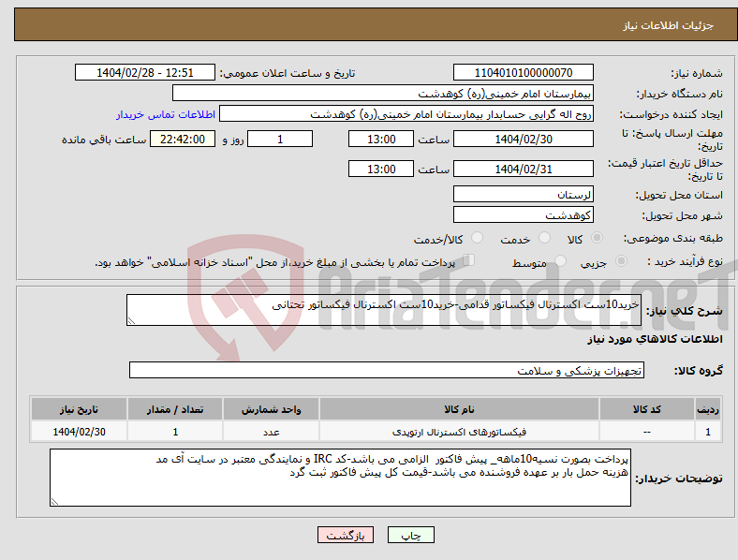Click the ایجاد کننده درخواست field
Image resolution: width=738 pixels, height=560 pixels.
[406, 114]
